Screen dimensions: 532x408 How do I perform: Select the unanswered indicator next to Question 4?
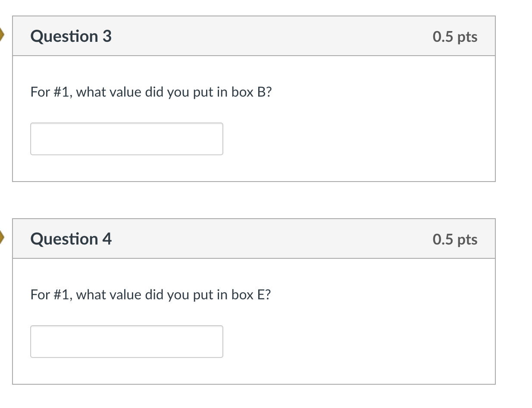tap(2, 236)
